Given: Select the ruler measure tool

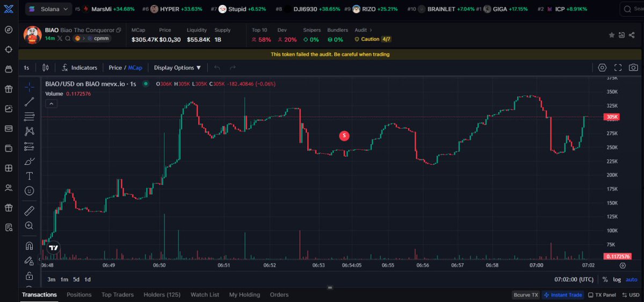Looking at the screenshot, I should [x=29, y=211].
